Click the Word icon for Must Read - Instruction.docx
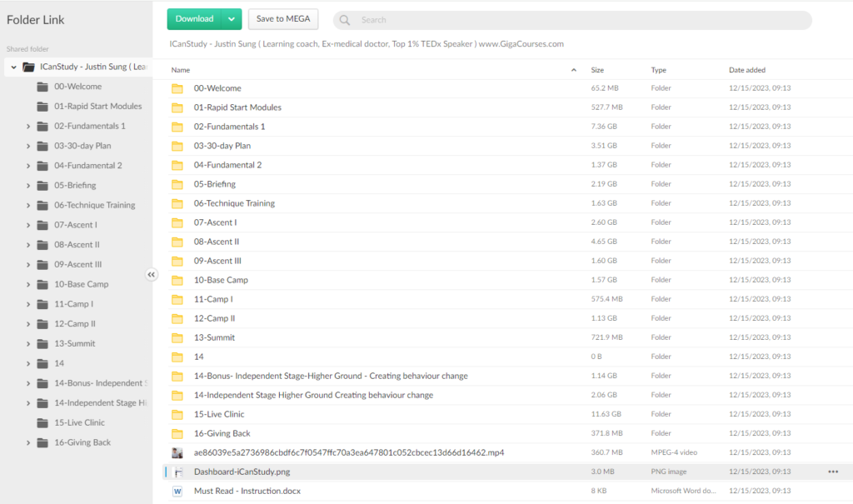The height and width of the screenshot is (504, 853). 177,491
